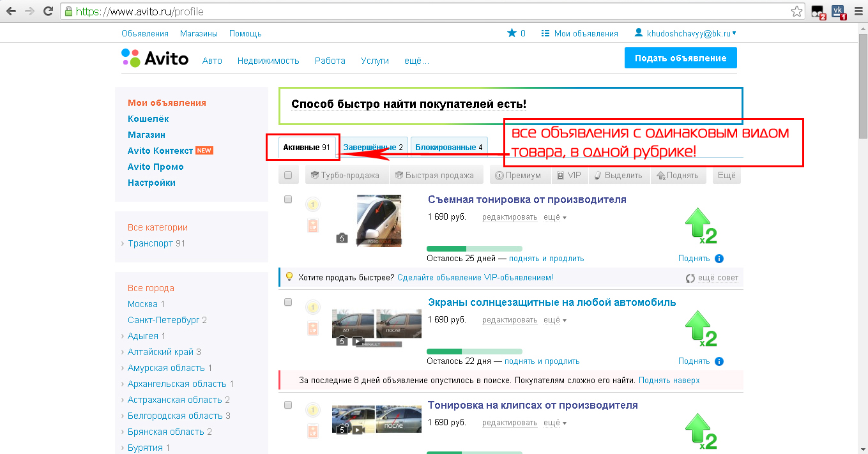Click the Турбо-продажа toolbar button
The image size is (868, 454).
[346, 175]
